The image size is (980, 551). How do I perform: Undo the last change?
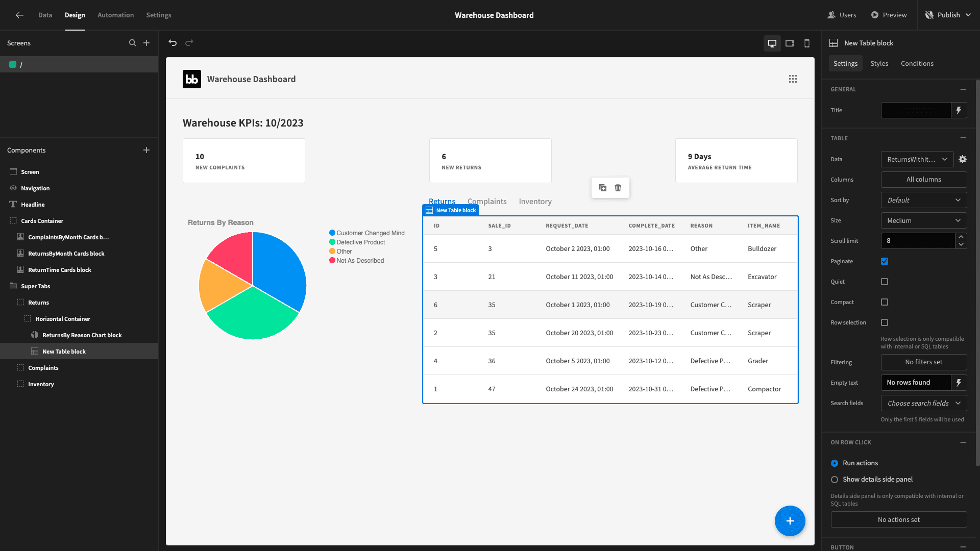[x=173, y=43]
